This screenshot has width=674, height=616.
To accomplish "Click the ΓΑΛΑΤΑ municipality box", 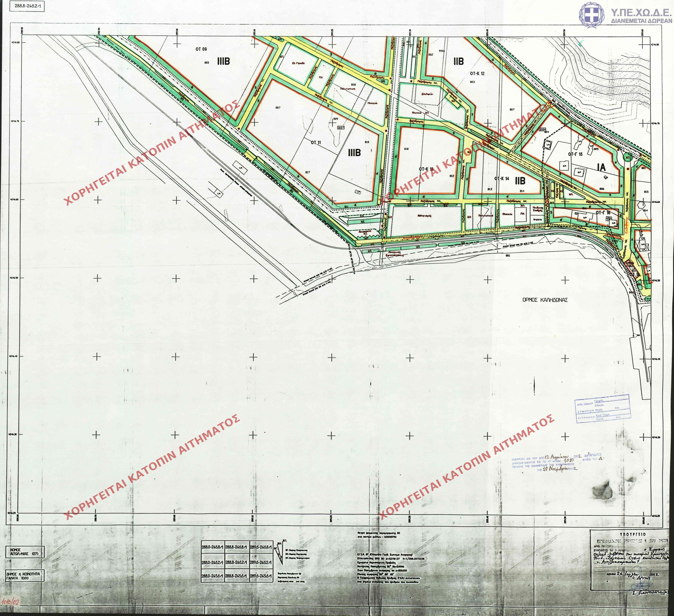I will point(24,575).
